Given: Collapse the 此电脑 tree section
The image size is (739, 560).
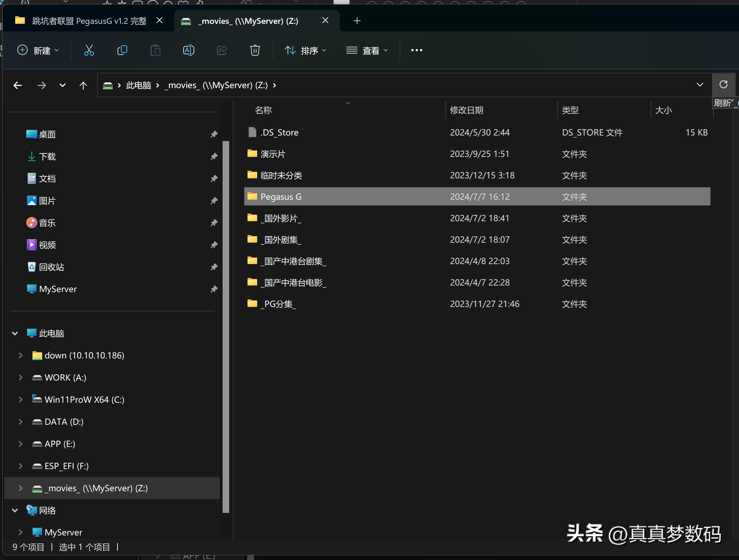Looking at the screenshot, I should pos(15,334).
